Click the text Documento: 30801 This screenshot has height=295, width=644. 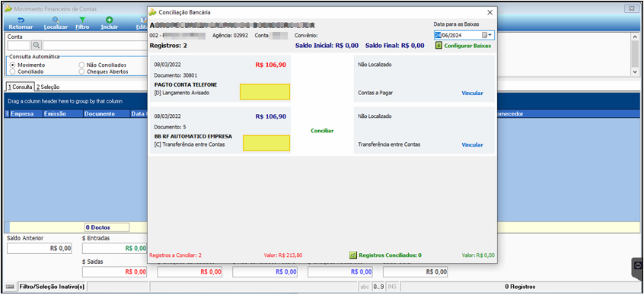pyautogui.click(x=176, y=75)
